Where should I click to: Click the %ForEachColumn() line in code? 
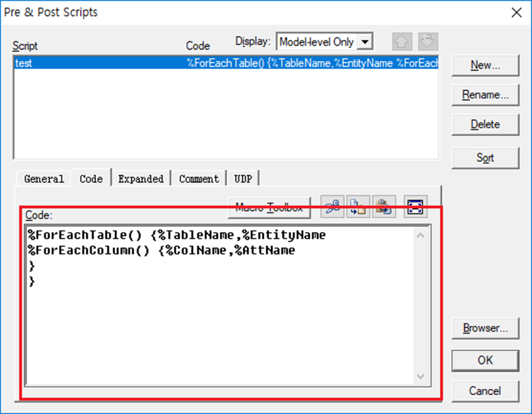tap(161, 250)
